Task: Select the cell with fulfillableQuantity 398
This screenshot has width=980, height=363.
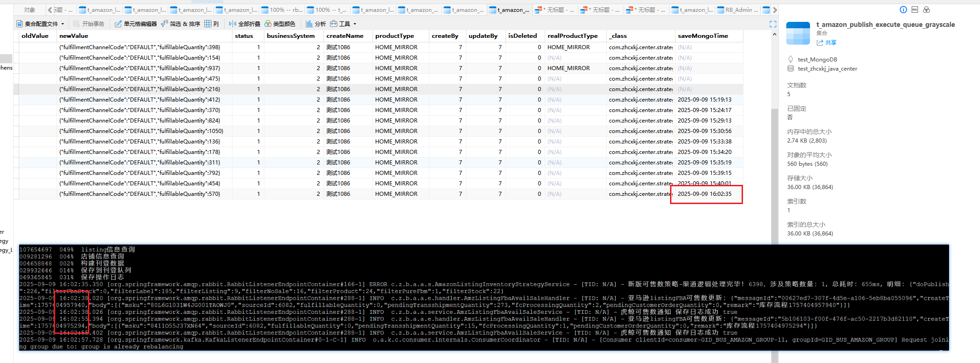Action: point(145,47)
